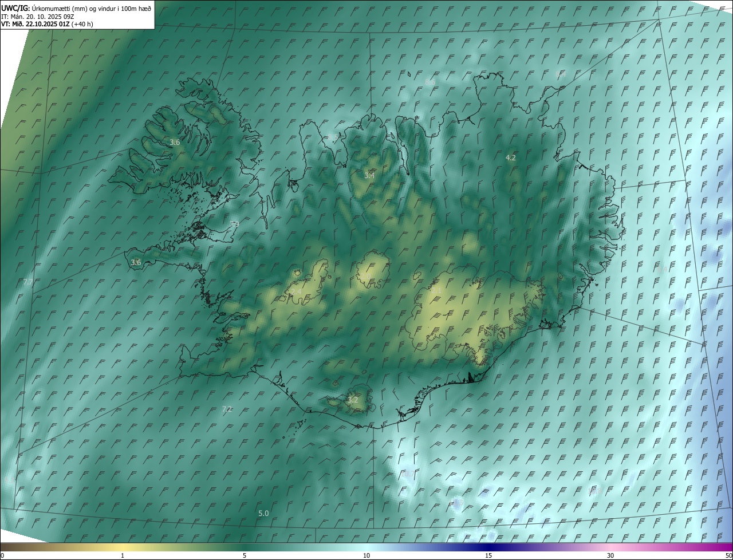This screenshot has height=560, width=733.
Task: Click the 3.2 value label on the southern glacier
Action: [353, 400]
